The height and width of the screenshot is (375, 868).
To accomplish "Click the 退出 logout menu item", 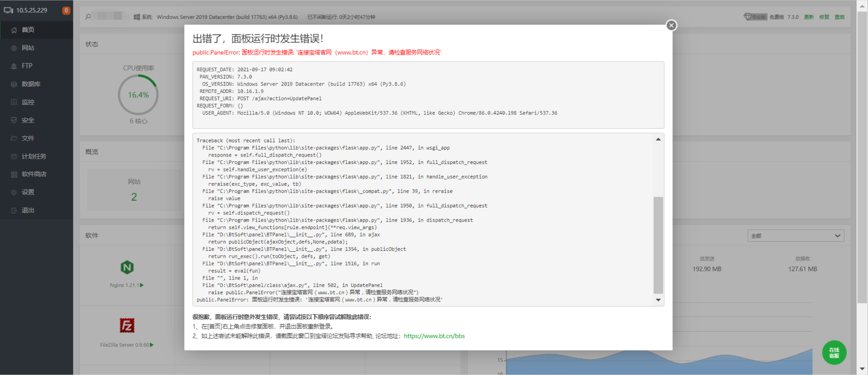I will 36,210.
